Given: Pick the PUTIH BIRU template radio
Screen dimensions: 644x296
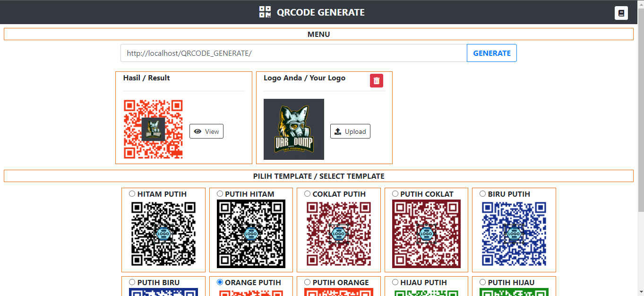Looking at the screenshot, I should tap(132, 282).
